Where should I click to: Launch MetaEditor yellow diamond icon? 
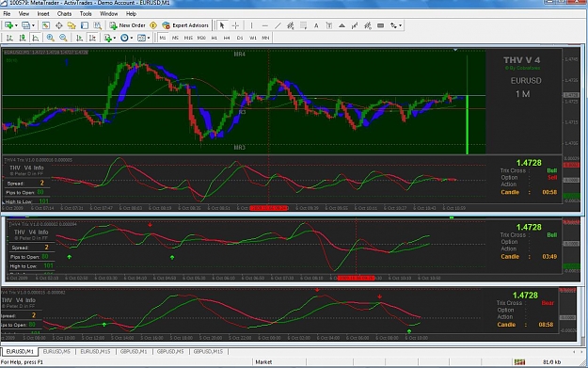153,25
